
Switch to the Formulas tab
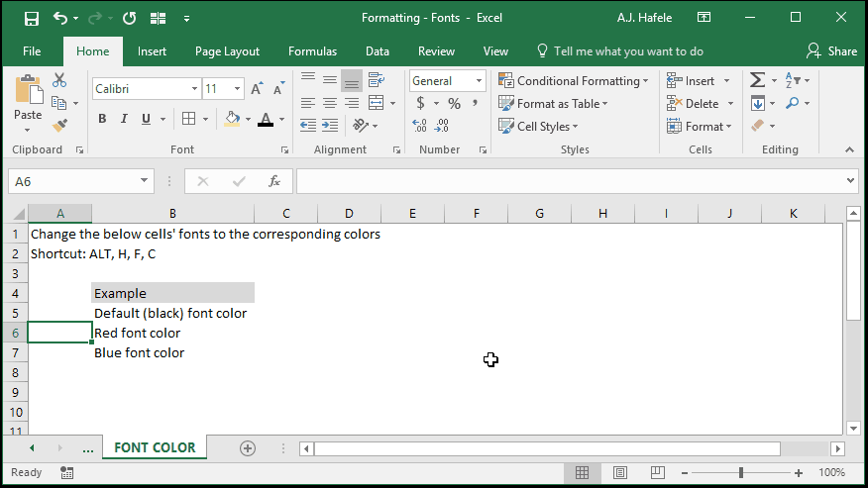click(312, 51)
